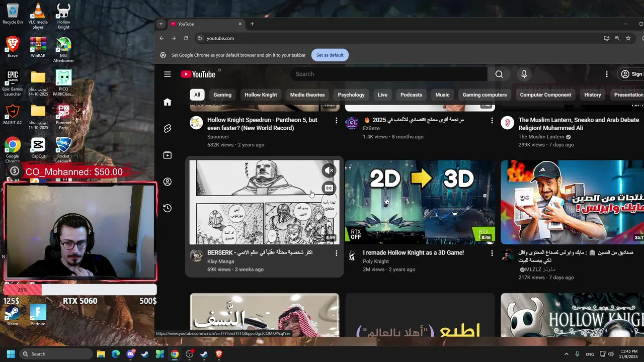Image resolution: width=644 pixels, height=362 pixels.
Task: Close the YouTube tab
Action: (x=240, y=24)
